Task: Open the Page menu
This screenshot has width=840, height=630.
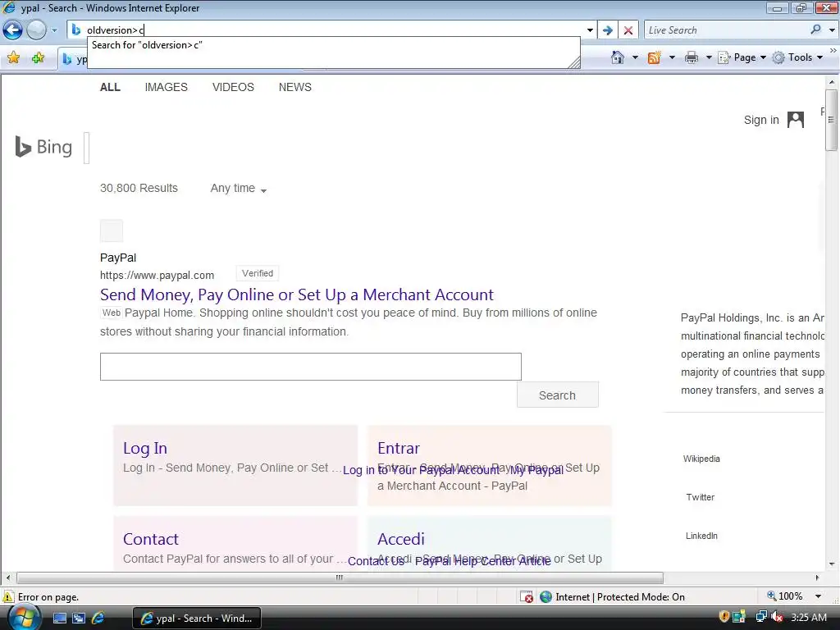Action: click(x=742, y=57)
